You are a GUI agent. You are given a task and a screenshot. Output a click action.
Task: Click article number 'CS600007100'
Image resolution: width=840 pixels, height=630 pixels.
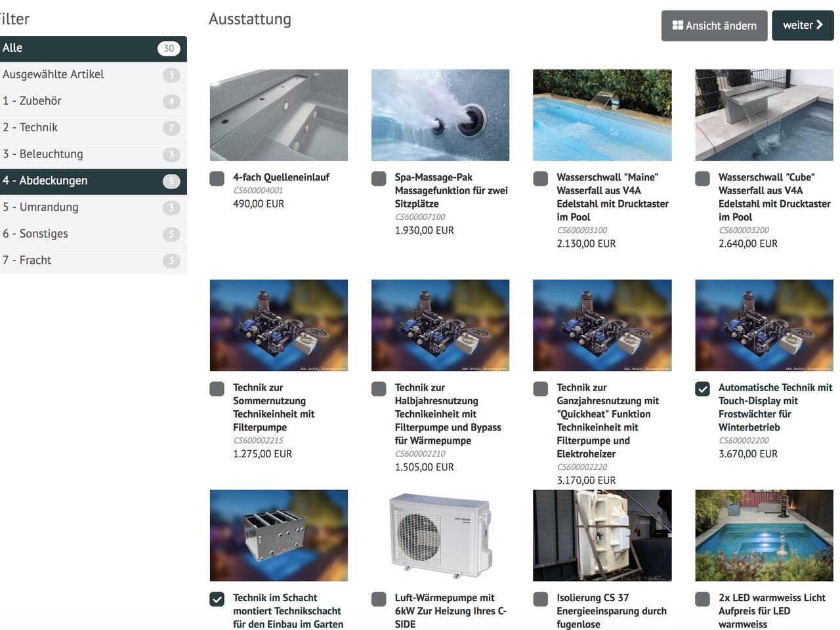click(x=420, y=217)
